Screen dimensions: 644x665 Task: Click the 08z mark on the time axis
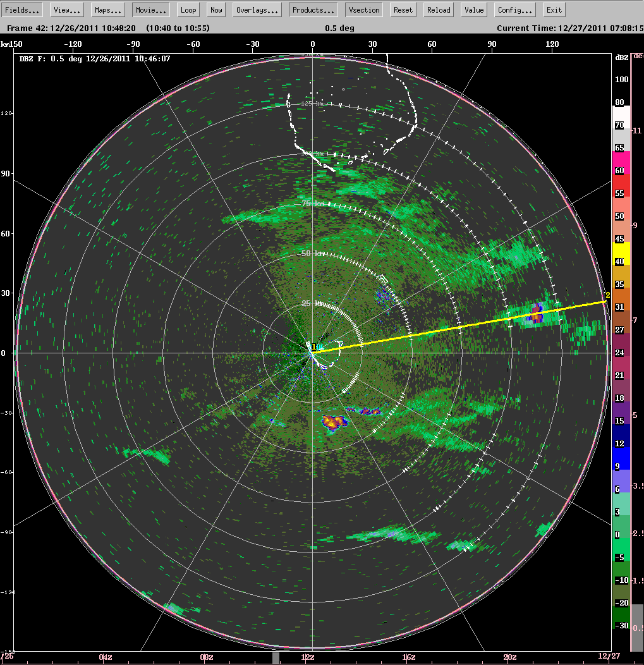pyautogui.click(x=207, y=657)
